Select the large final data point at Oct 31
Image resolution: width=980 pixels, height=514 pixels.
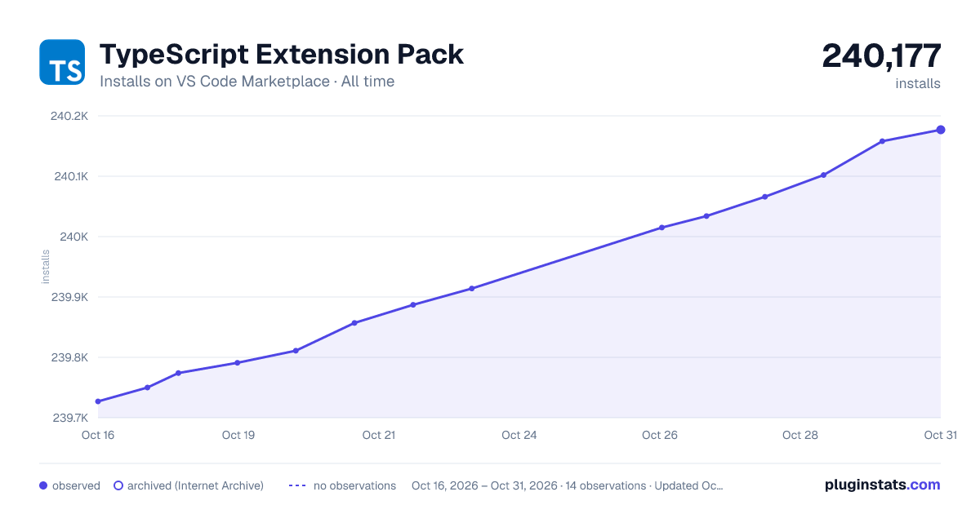click(941, 130)
